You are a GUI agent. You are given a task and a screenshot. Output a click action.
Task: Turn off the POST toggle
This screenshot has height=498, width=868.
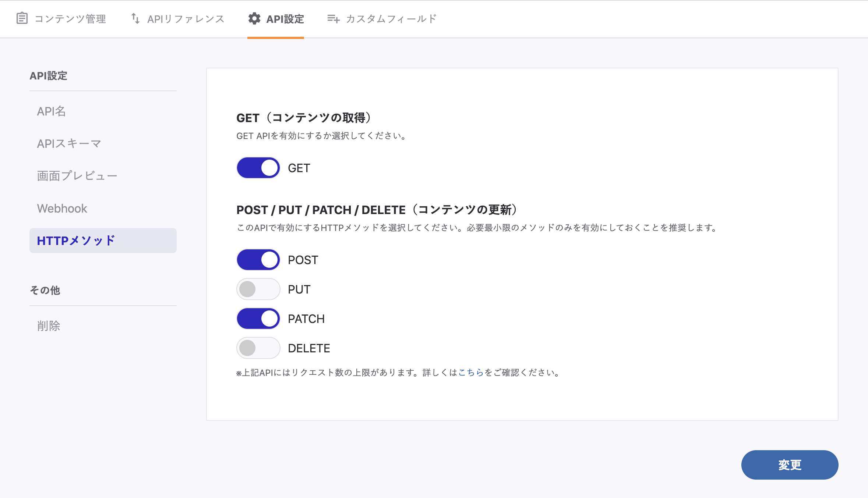[258, 260]
